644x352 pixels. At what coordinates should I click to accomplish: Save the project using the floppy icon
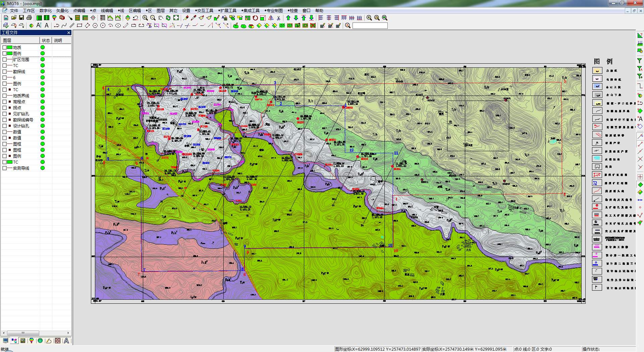click(21, 18)
